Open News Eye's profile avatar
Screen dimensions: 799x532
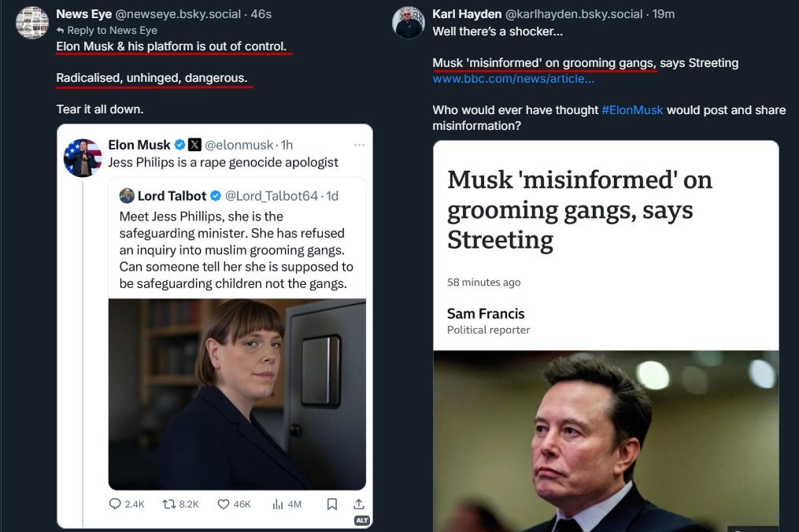(33, 23)
